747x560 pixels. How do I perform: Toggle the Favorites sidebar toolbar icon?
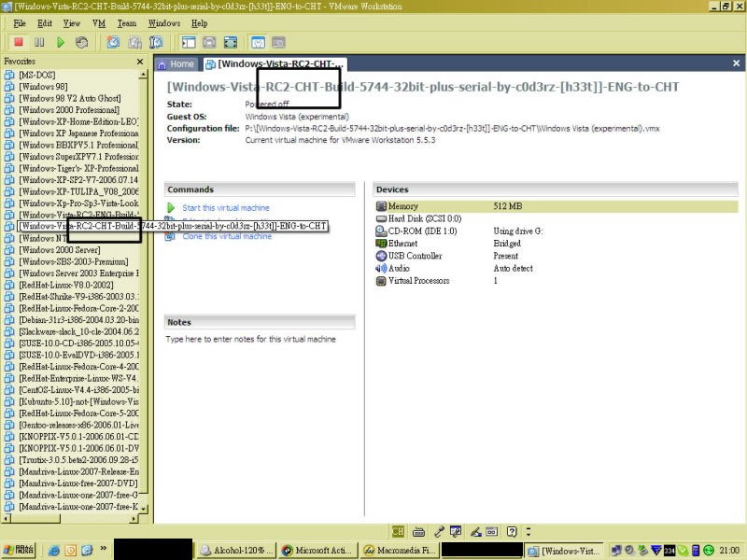tap(189, 42)
